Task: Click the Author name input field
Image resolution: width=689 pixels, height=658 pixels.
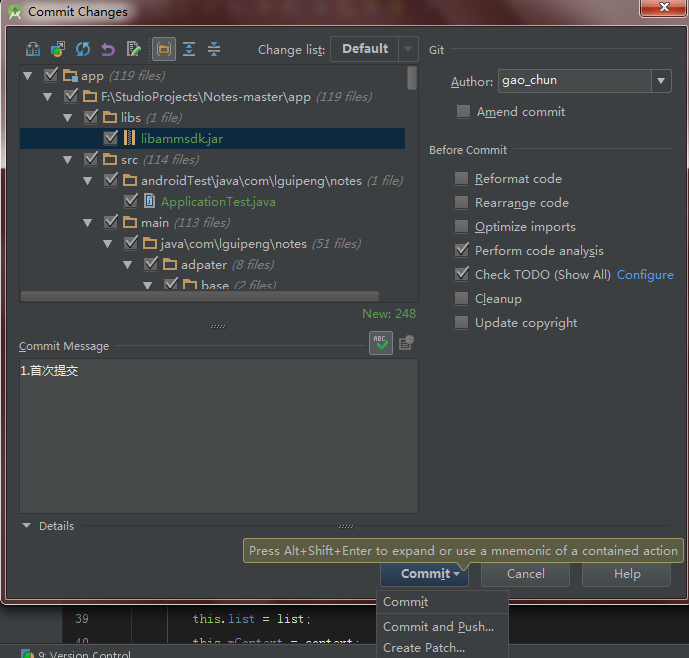Action: click(x=575, y=81)
